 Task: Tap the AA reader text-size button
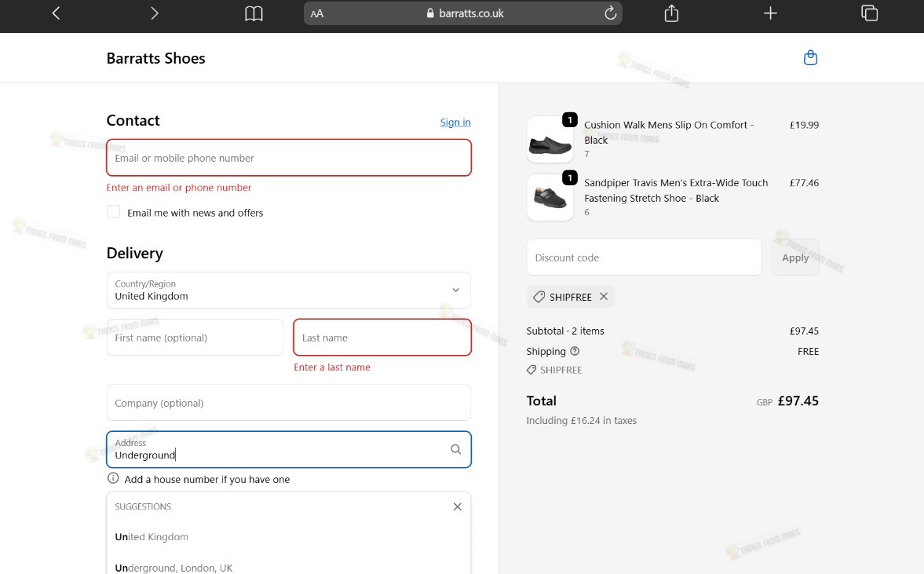point(317,13)
